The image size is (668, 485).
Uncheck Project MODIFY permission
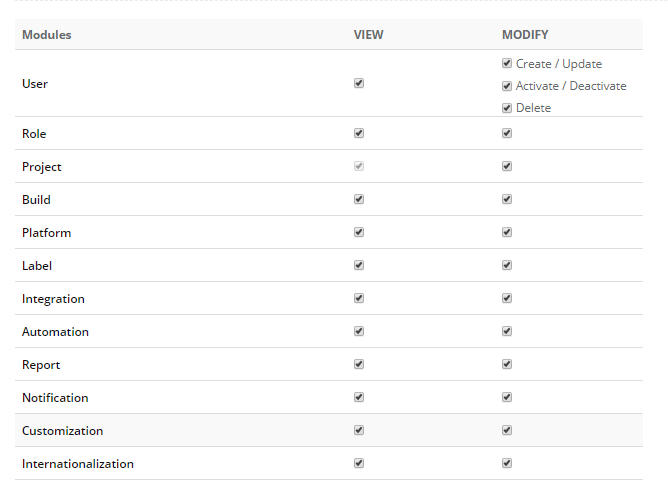point(507,166)
